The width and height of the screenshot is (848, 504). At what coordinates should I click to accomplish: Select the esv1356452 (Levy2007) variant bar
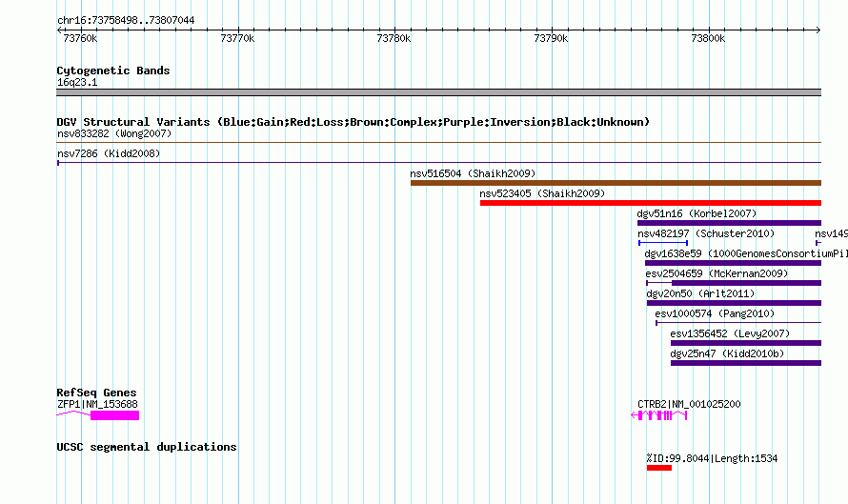746,343
